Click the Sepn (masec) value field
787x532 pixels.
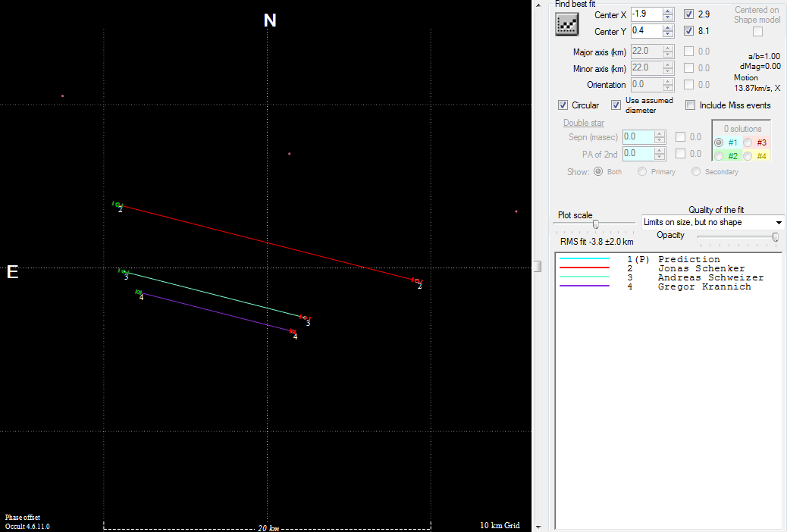point(638,136)
